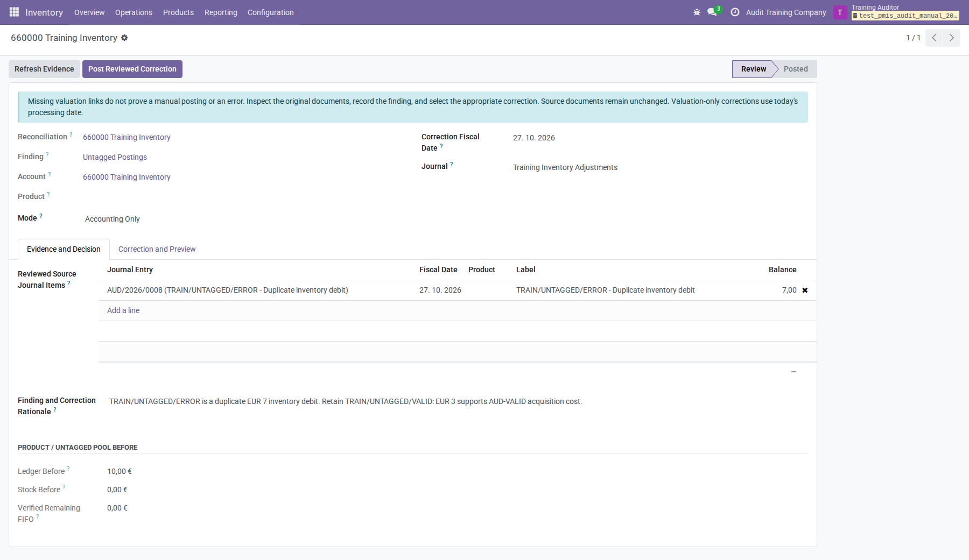Open the Reporting menu
This screenshot has height=560, width=969.
(x=221, y=12)
